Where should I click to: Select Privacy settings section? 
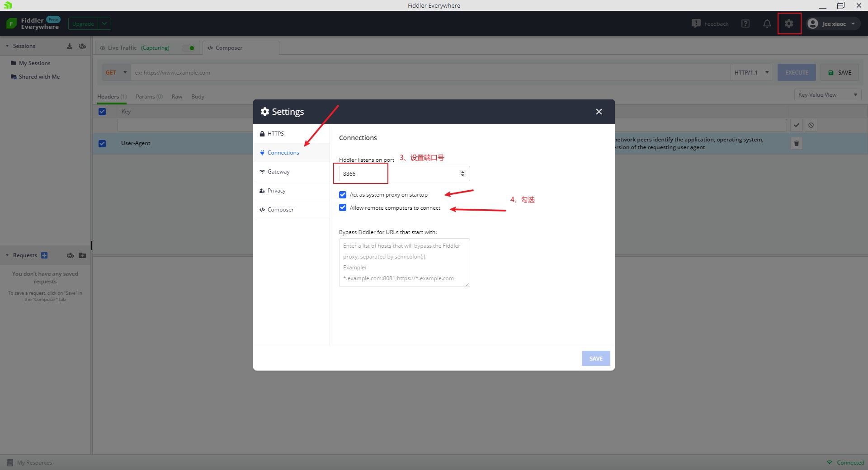point(292,191)
